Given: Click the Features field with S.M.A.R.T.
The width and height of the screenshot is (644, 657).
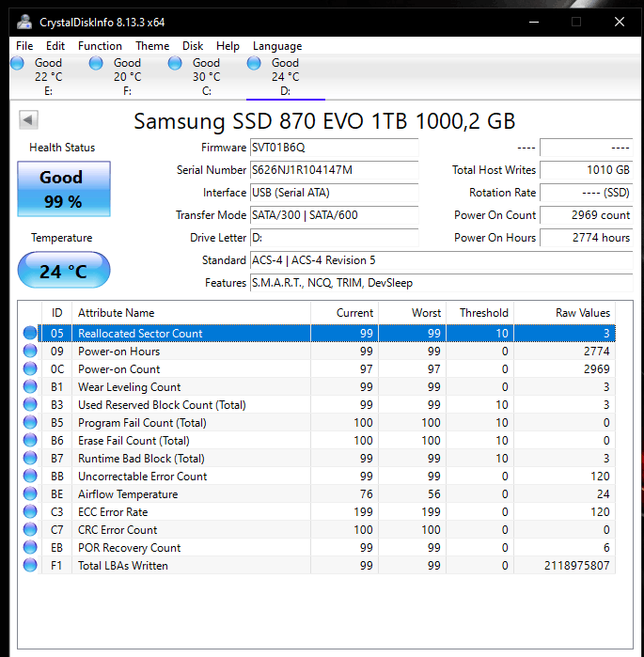Looking at the screenshot, I should [441, 283].
